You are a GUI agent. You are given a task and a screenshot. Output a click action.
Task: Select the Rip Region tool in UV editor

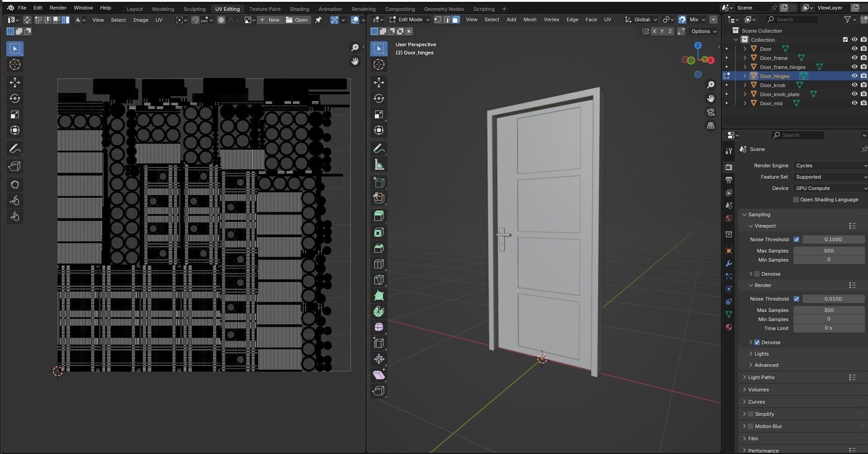[15, 166]
